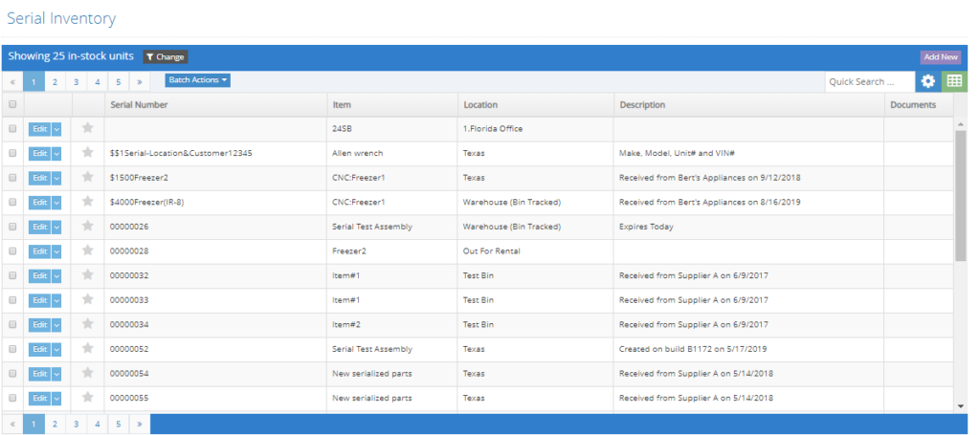Screen dimensions: 980x435
Task: Open table settings gear icon
Action: point(928,81)
